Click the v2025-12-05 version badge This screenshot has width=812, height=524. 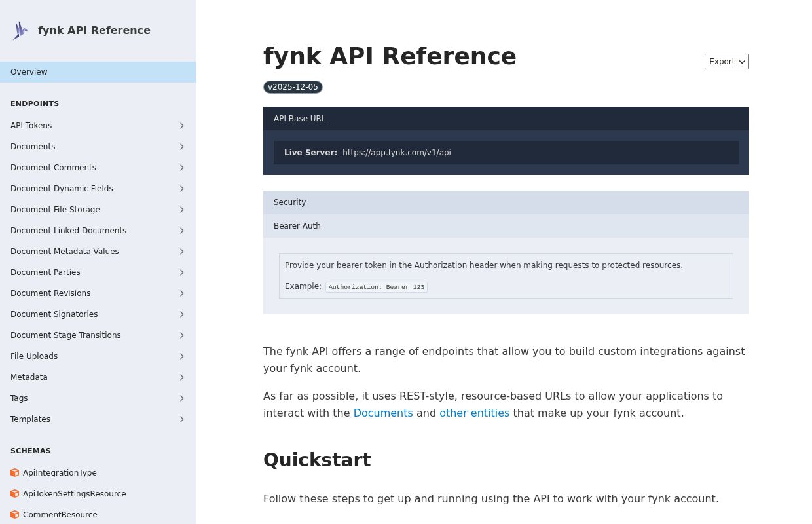(x=293, y=86)
